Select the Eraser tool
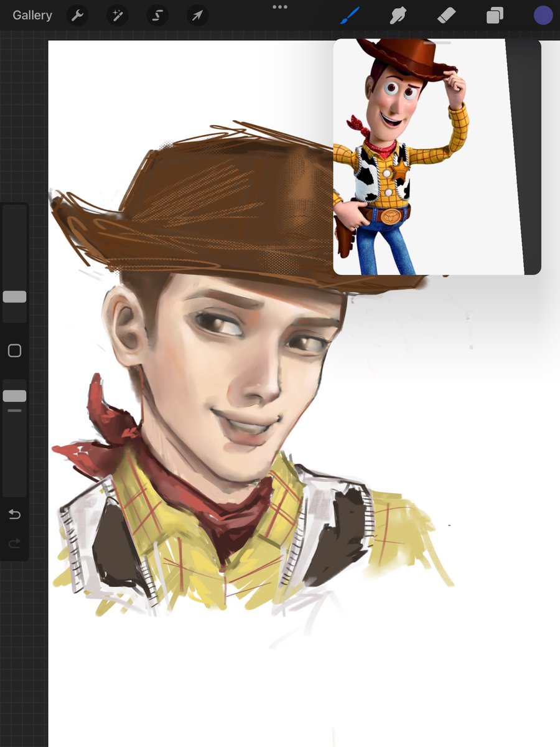The width and height of the screenshot is (560, 747). point(447,16)
